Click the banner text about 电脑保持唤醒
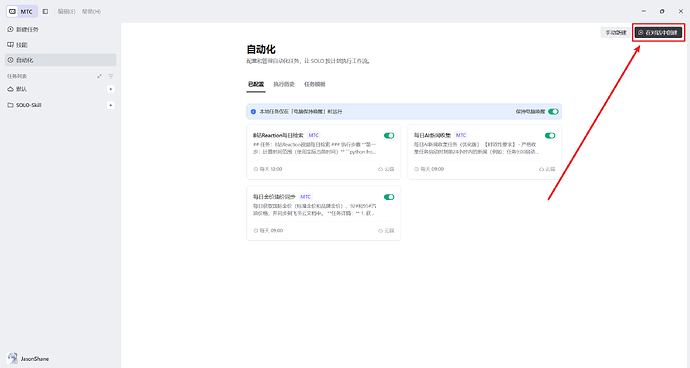 tap(301, 112)
